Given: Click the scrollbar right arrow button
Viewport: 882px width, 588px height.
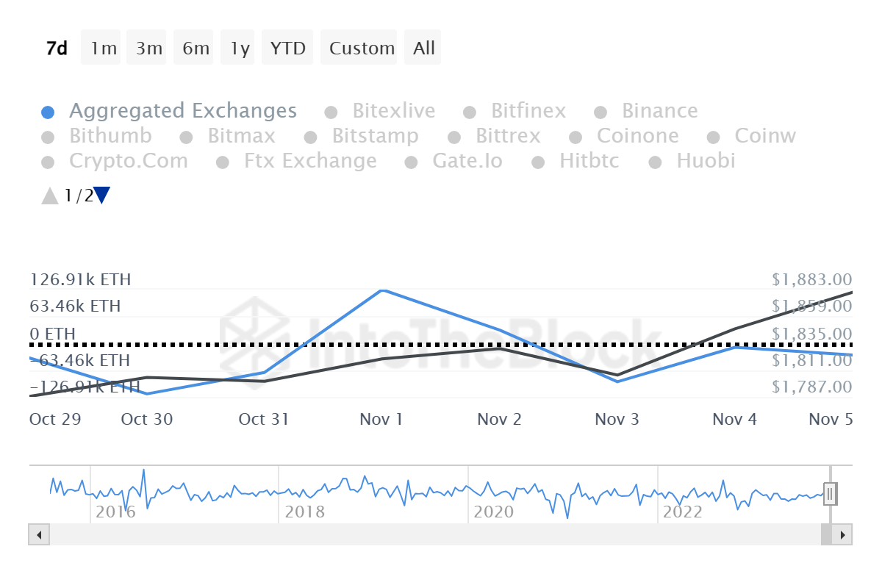Looking at the screenshot, I should [842, 534].
